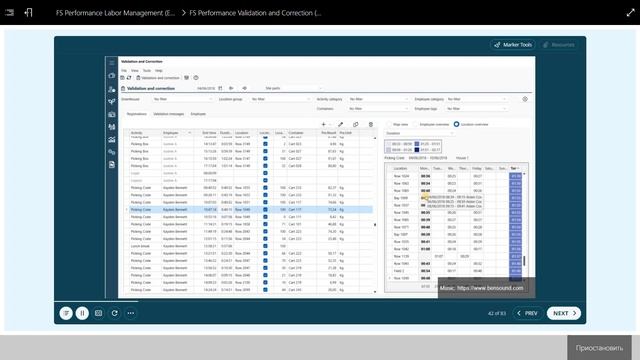
Task: Click the eye icon next to date
Action: [244, 88]
